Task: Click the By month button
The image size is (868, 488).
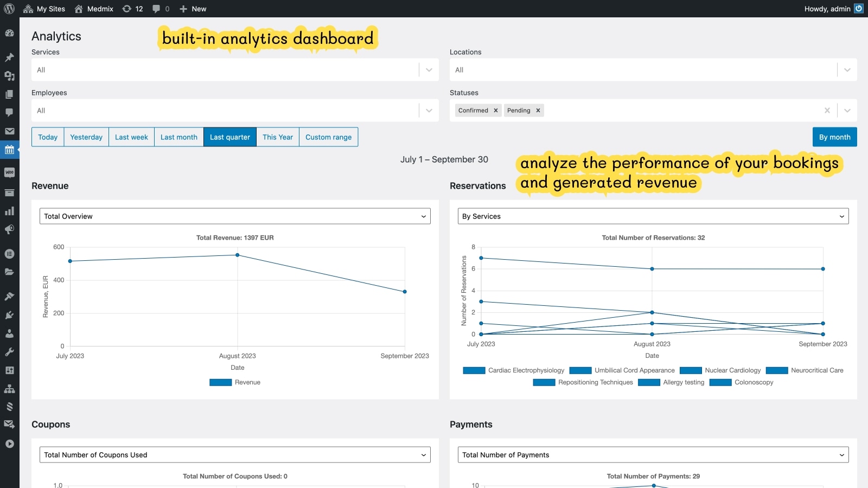Action: click(834, 137)
